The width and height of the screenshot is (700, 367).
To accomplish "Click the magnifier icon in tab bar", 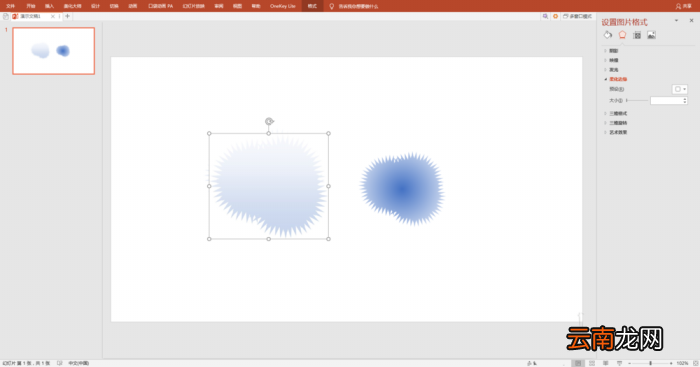I will coord(545,16).
